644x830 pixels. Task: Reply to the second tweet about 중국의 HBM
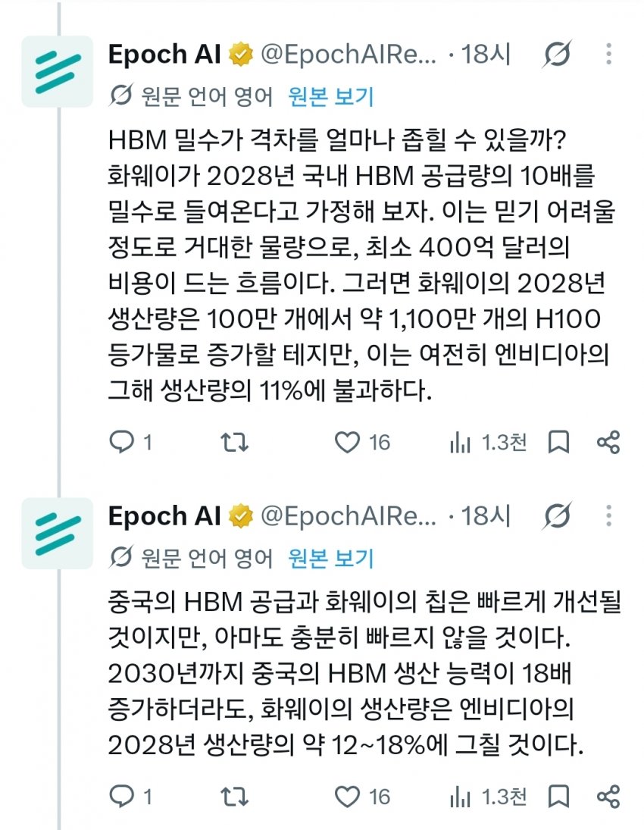[130, 796]
